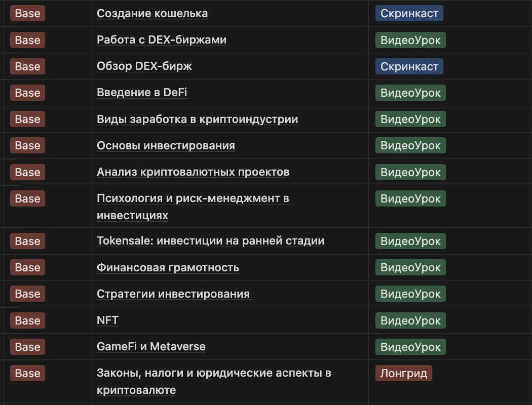Open the "Стратегии инвестирования" lesson
532x405 pixels.
(173, 294)
